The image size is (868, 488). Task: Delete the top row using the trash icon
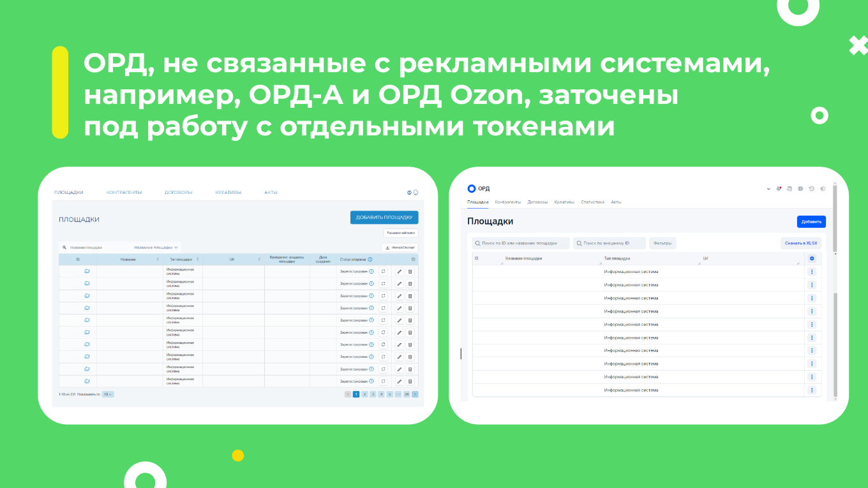410,272
